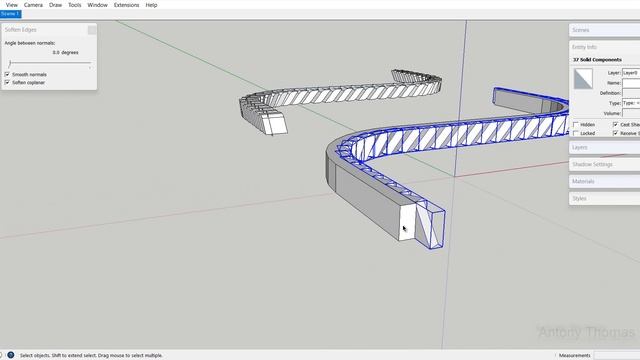The image size is (640, 360).
Task: Open the Camera menu
Action: click(33, 5)
